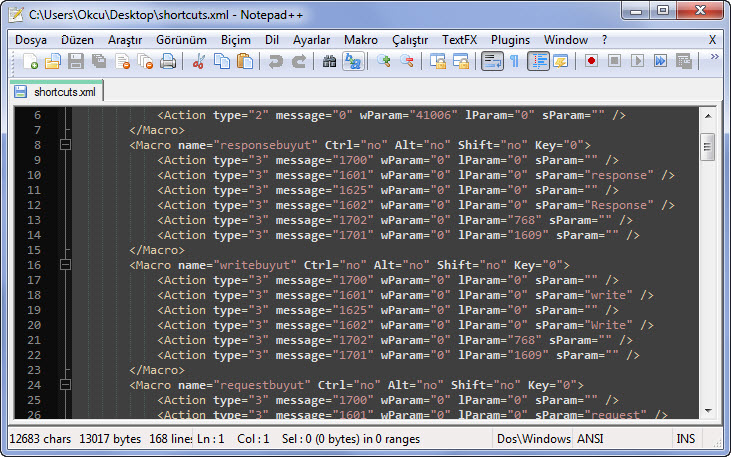Click the Save file toolbar icon
Viewport: 731px width, 457px height.
click(76, 61)
